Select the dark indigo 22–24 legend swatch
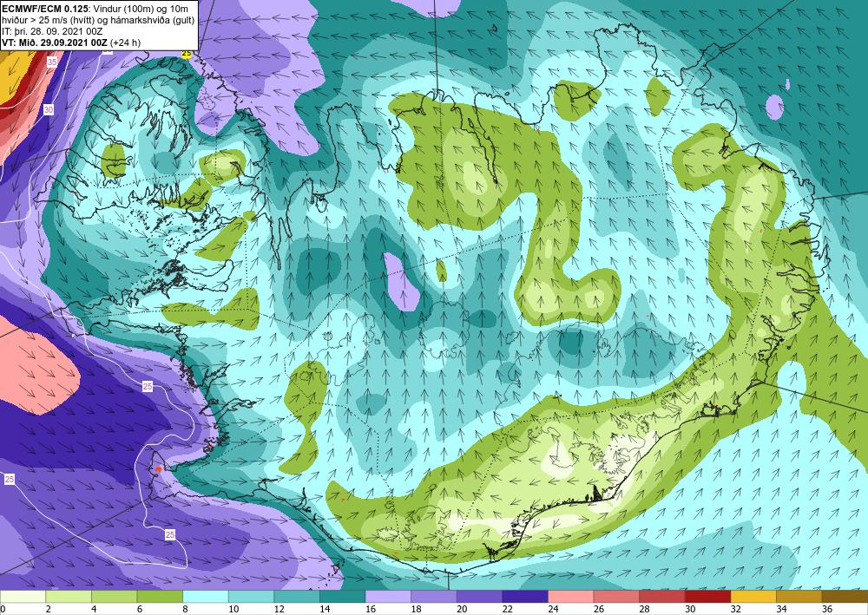This screenshot has height=615, width=868. point(525,597)
